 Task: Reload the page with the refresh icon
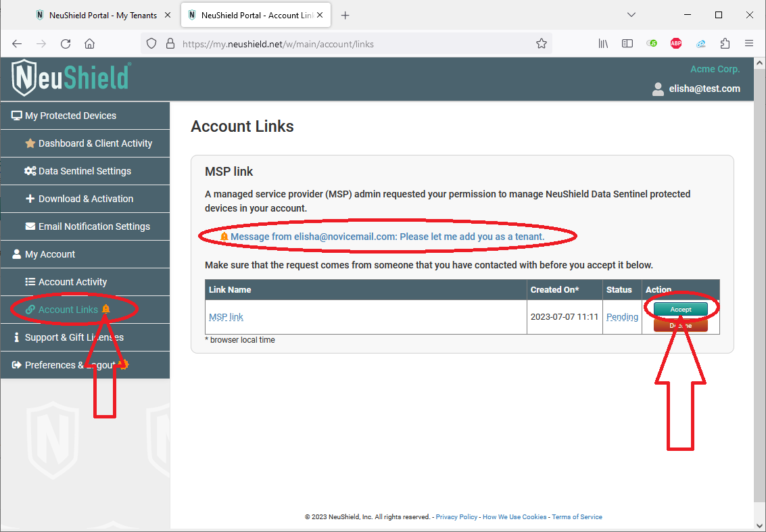coord(66,44)
